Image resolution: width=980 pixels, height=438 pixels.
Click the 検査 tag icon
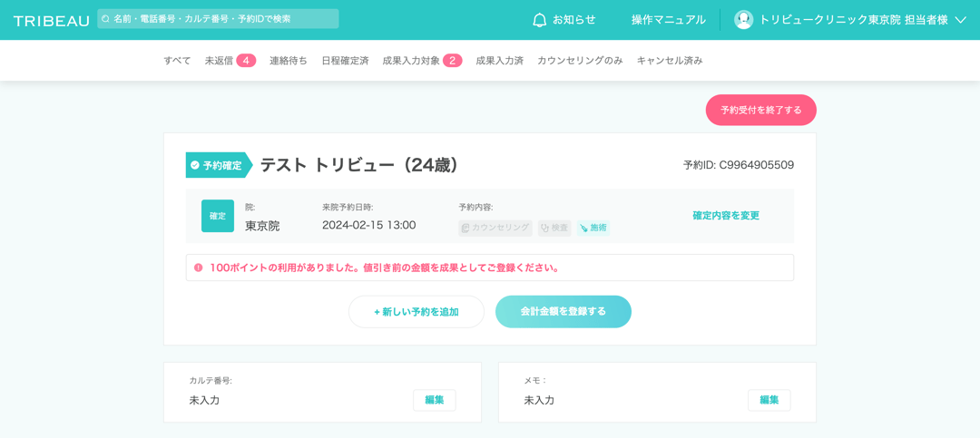(545, 229)
